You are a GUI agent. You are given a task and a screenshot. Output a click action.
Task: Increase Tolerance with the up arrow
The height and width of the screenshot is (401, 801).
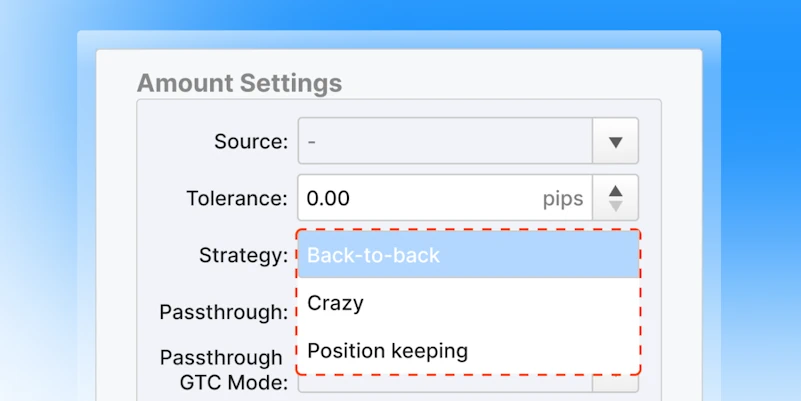[616, 191]
